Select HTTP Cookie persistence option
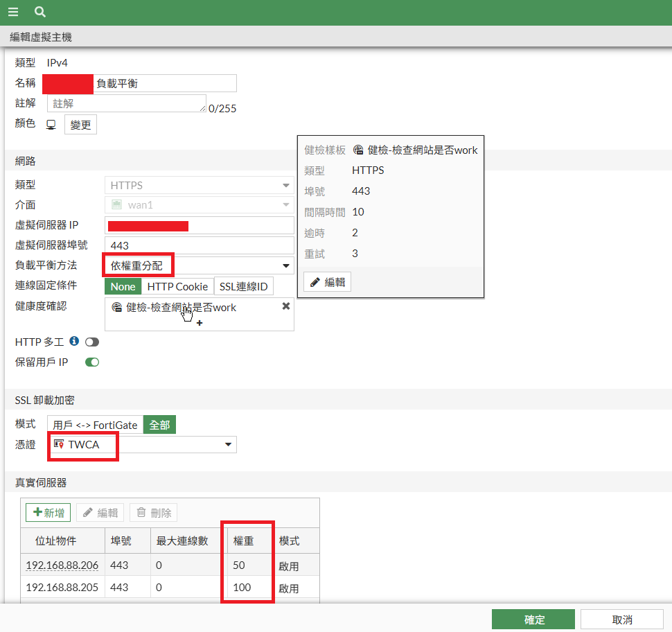The width and height of the screenshot is (672, 632). click(177, 286)
